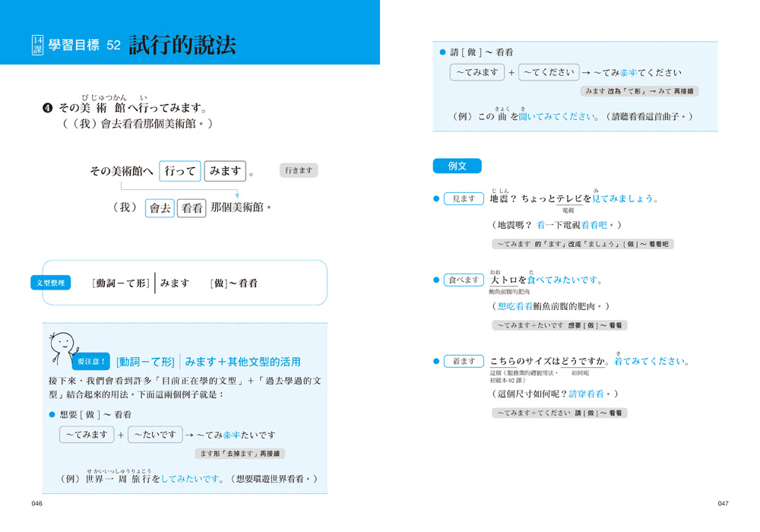Select the 例文 blue label
The height and width of the screenshot is (532, 760).
[x=456, y=166]
